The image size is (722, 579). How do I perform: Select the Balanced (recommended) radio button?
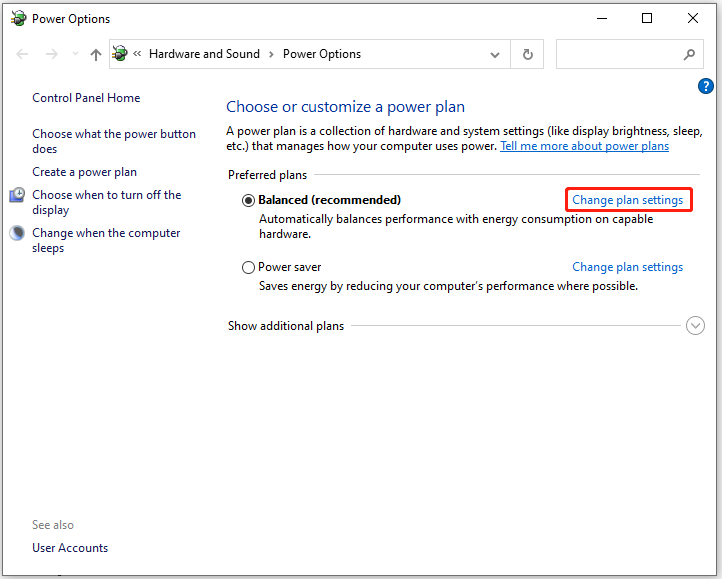(248, 200)
